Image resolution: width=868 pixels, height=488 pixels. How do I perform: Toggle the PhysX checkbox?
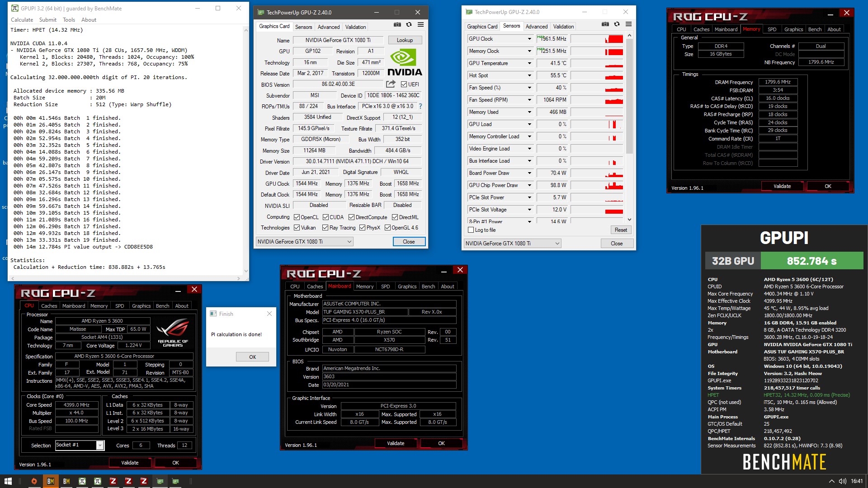[x=362, y=228]
